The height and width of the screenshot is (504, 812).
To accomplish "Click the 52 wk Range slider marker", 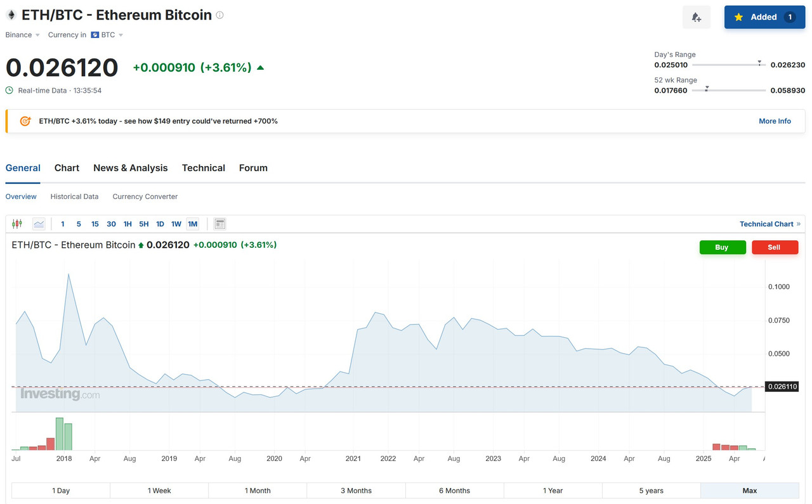I will point(707,88).
